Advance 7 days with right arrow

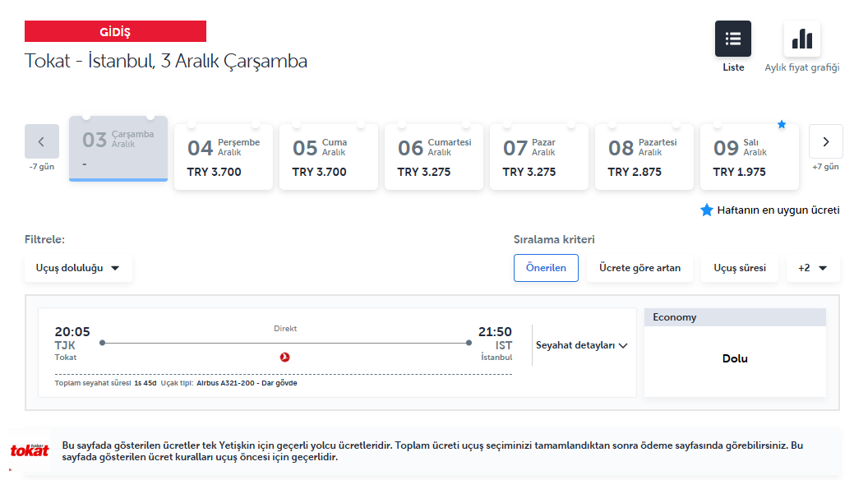tap(825, 141)
